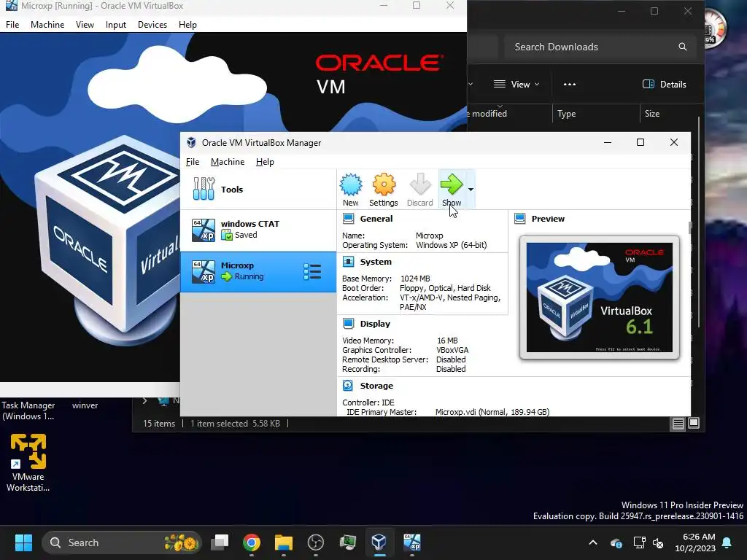This screenshot has height=560, width=747.
Task: Open View menu of the Microxp VM window
Action: click(x=85, y=25)
